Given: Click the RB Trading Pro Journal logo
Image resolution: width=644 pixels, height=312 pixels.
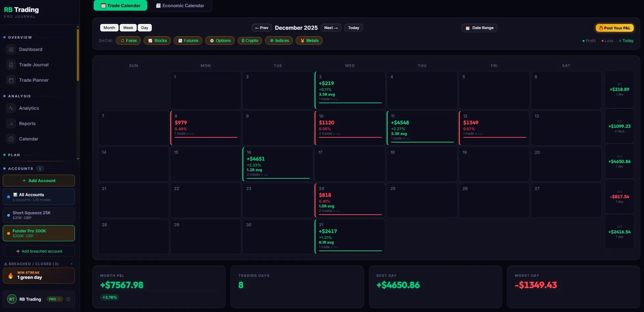Looking at the screenshot, I should click(21, 12).
